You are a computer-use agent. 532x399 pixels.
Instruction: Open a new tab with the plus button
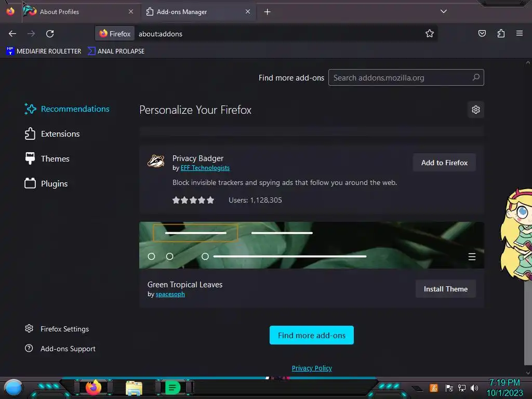tap(268, 12)
